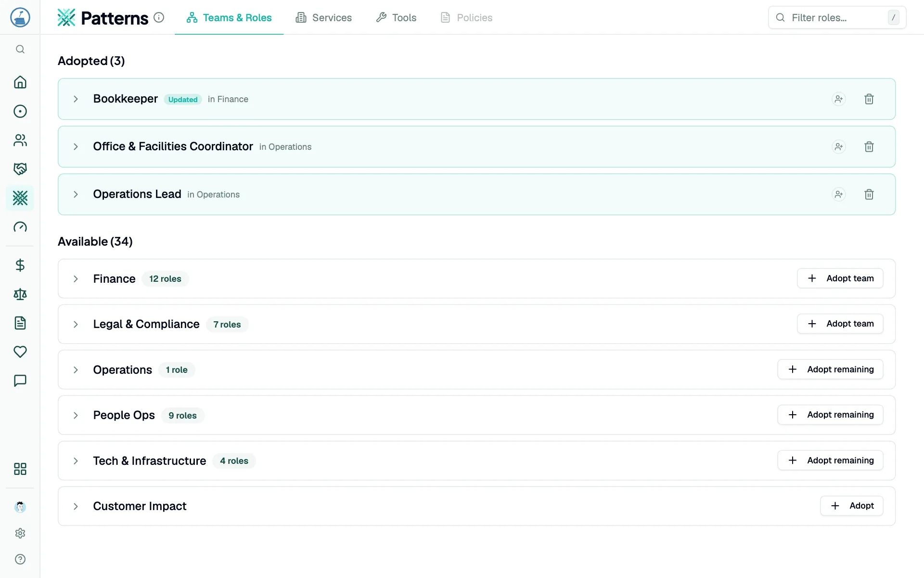Screen dimensions: 924x578
Task: Expand the Finance team
Action: [x=76, y=279]
